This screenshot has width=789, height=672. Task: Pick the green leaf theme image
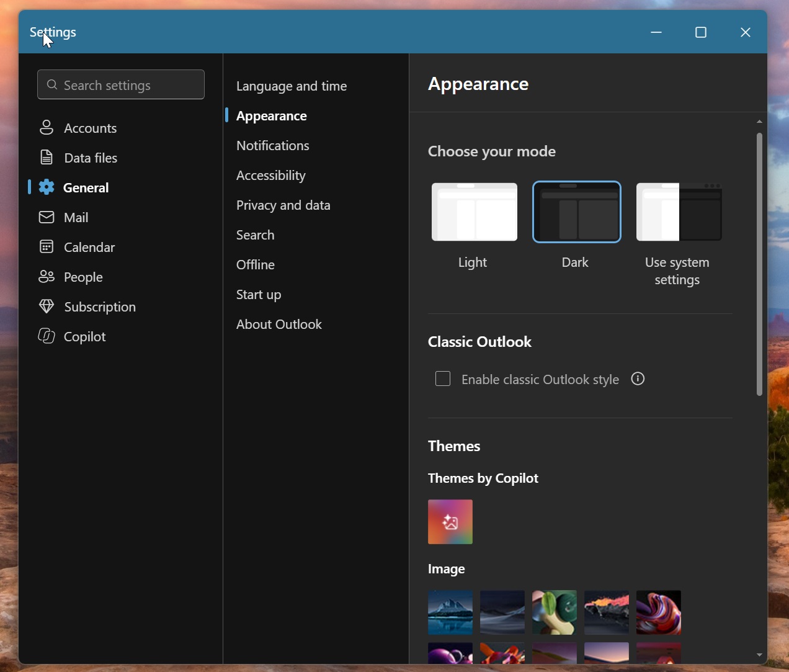coord(555,612)
